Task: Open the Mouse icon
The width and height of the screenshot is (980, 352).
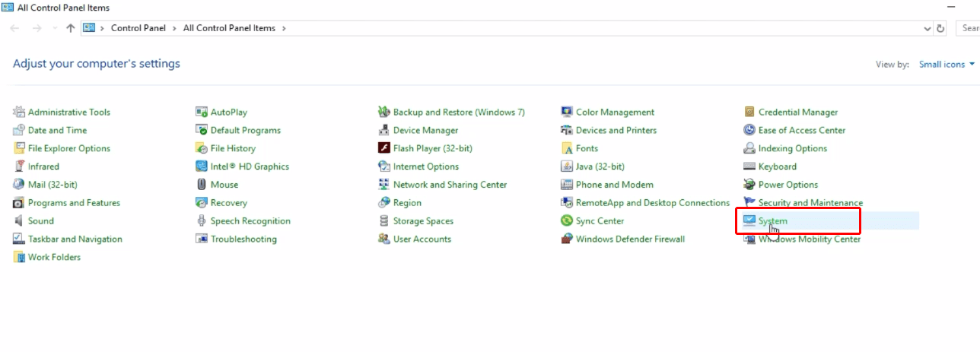Action: pyautogui.click(x=202, y=185)
